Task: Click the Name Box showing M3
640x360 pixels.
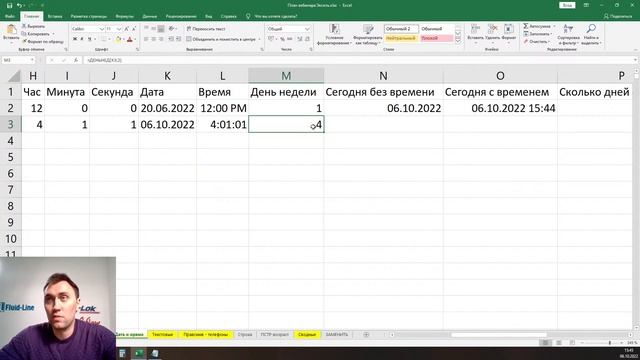Action: coord(18,60)
